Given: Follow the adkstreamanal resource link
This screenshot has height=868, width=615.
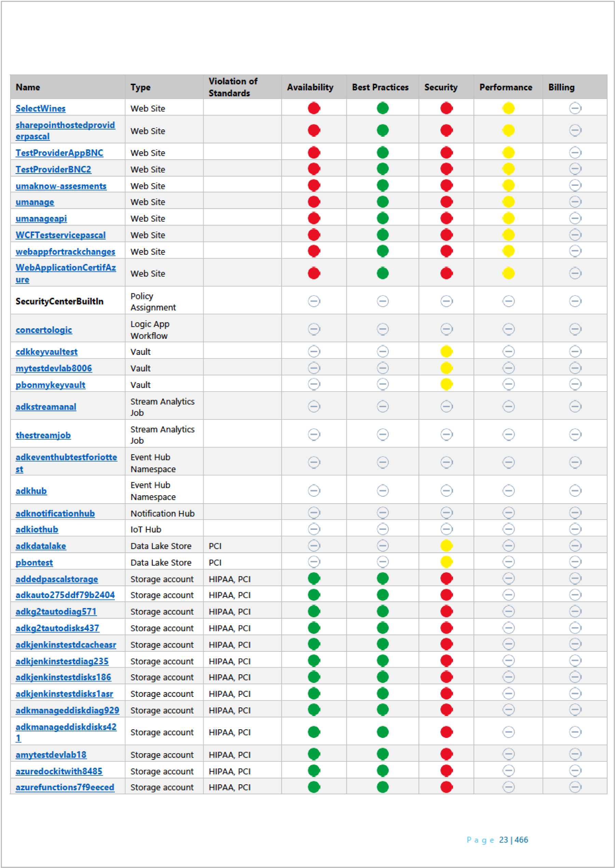Looking at the screenshot, I should pos(46,407).
